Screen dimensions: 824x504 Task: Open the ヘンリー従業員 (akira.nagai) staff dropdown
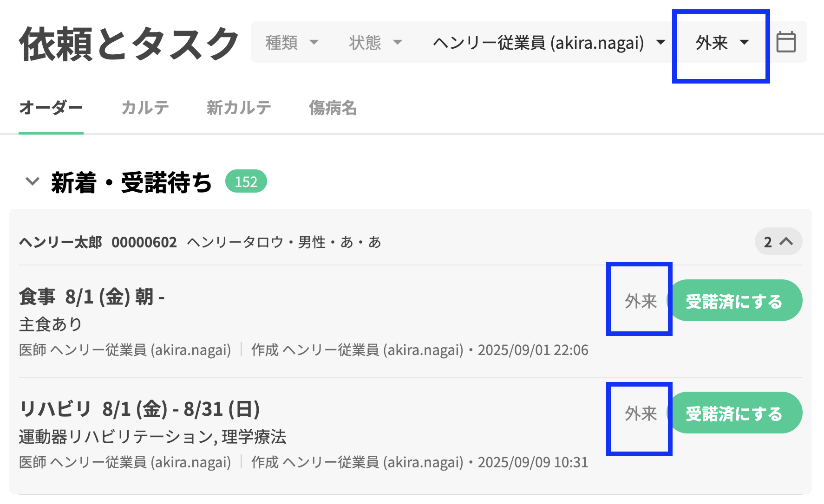[549, 42]
